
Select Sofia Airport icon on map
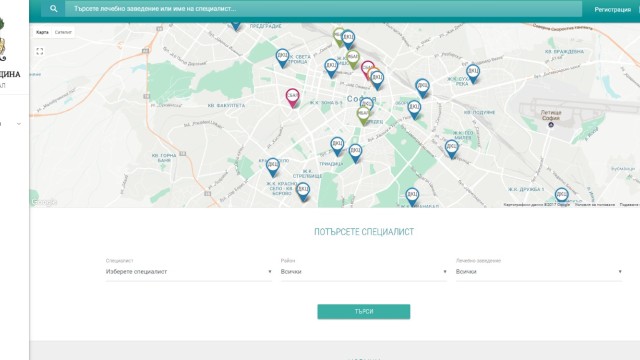tap(551, 124)
